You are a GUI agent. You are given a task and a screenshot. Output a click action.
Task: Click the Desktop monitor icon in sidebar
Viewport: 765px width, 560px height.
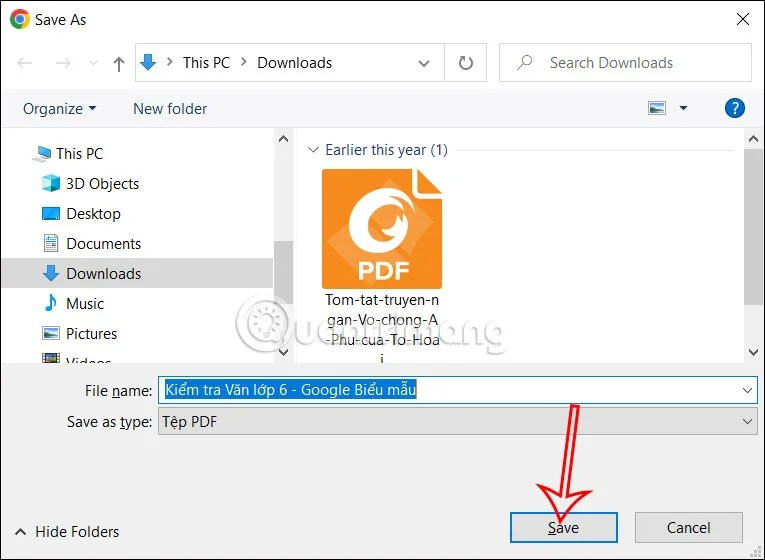point(51,214)
